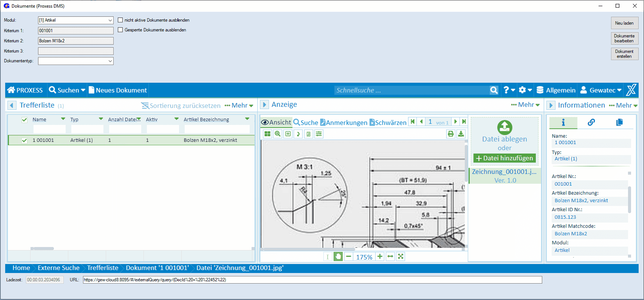Open the settings gear dropdown
The width and height of the screenshot is (644, 300).
point(525,90)
